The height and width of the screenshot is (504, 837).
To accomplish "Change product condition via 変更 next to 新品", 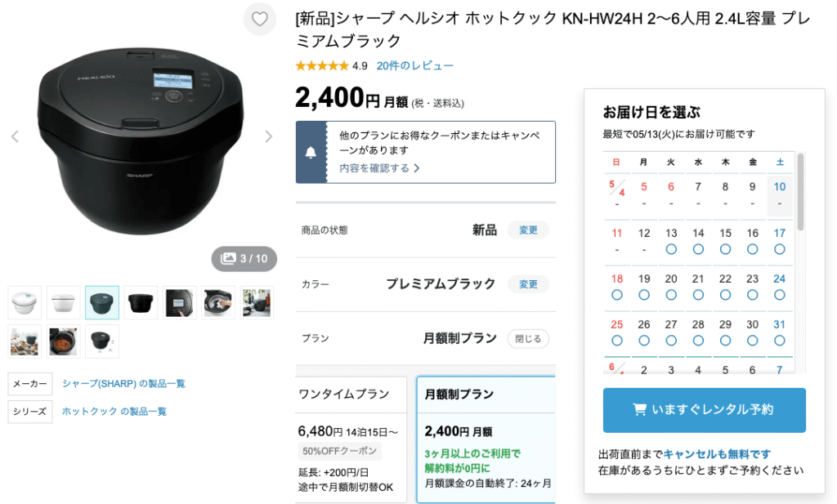I will pos(528,230).
